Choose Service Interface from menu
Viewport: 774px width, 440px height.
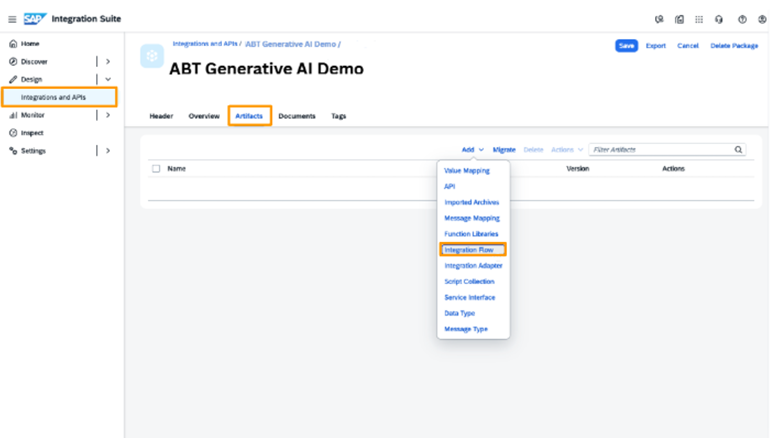pos(470,297)
